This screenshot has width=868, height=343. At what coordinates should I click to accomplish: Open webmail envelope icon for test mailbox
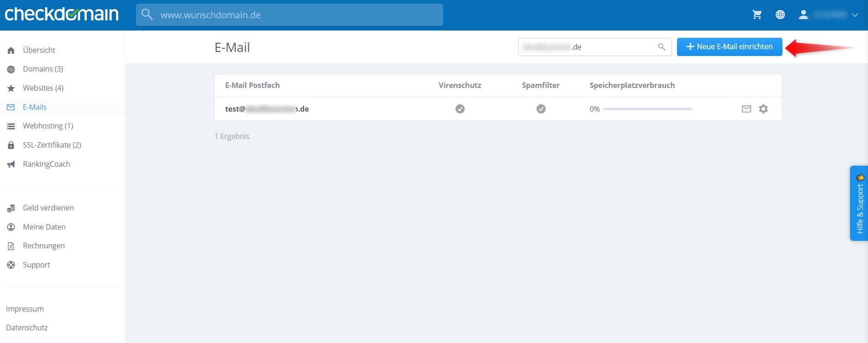747,109
